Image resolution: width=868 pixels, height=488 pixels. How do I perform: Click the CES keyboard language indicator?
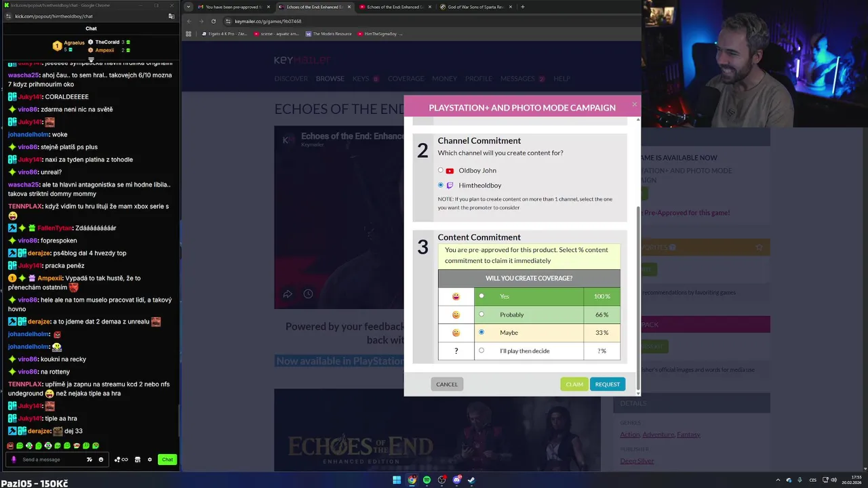(x=812, y=480)
